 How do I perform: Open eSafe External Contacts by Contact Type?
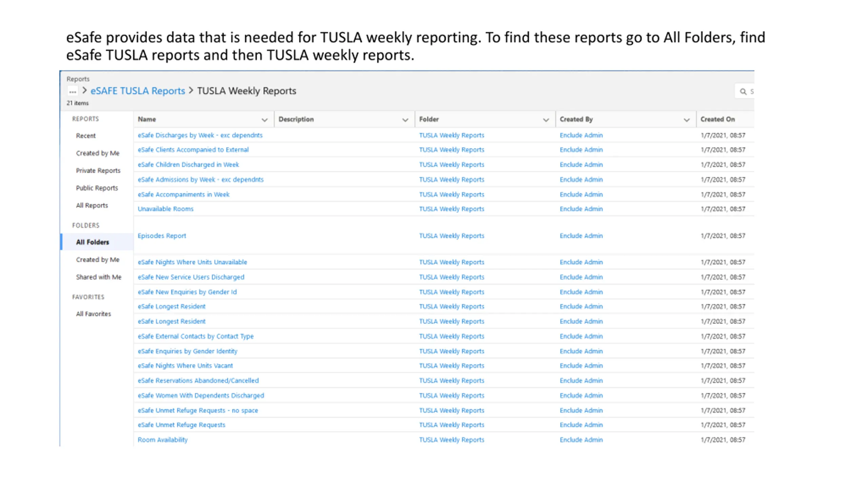(x=196, y=337)
